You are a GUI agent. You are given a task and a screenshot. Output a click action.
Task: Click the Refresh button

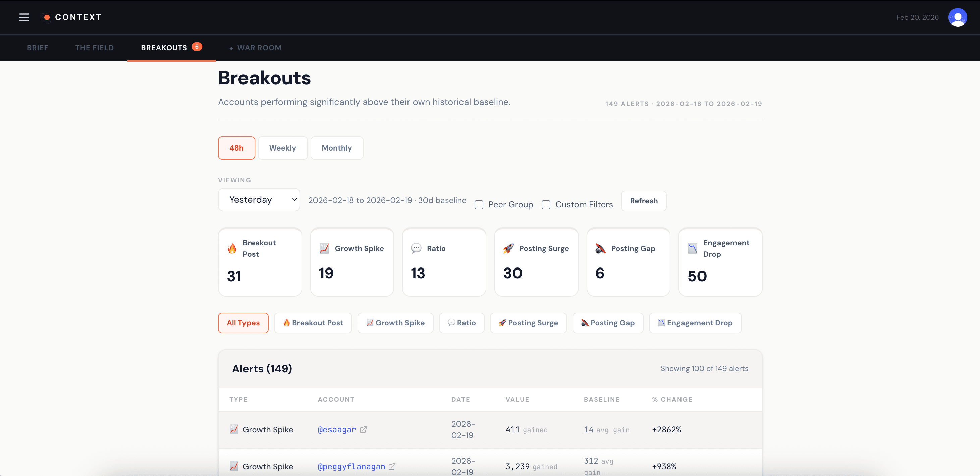[x=643, y=201]
